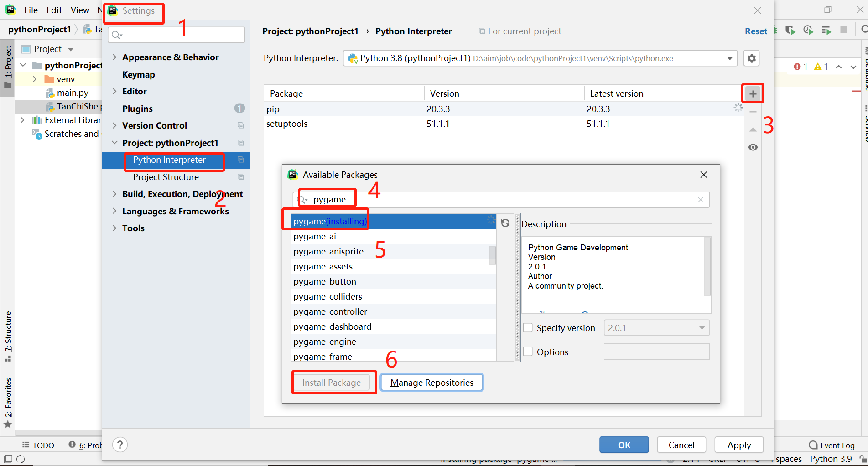Image resolution: width=868 pixels, height=466 pixels.
Task: Click the yellow warning indicator in editor
Action: click(821, 67)
